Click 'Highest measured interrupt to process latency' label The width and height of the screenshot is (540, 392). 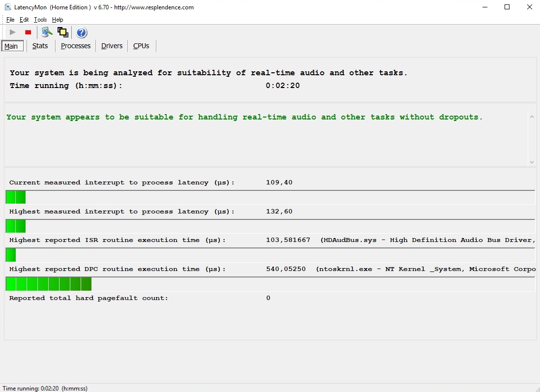121,211
